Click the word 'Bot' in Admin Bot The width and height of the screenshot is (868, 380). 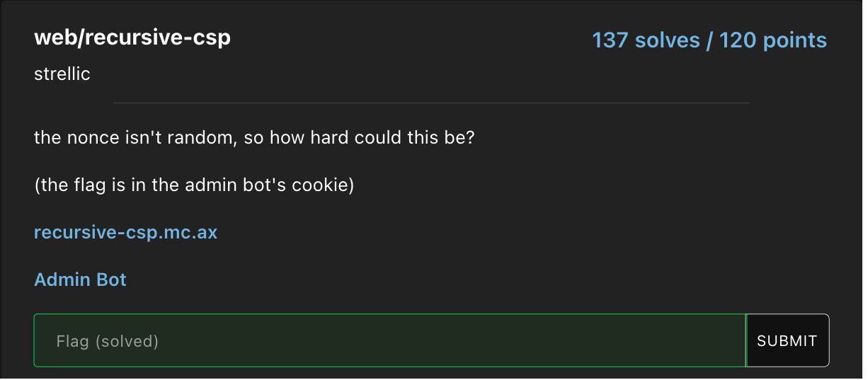click(x=111, y=280)
